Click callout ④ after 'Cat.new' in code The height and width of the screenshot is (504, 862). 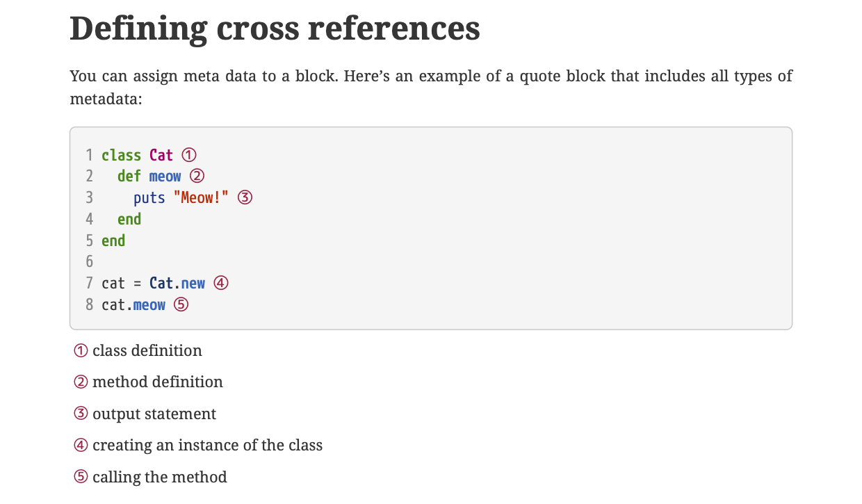[221, 283]
